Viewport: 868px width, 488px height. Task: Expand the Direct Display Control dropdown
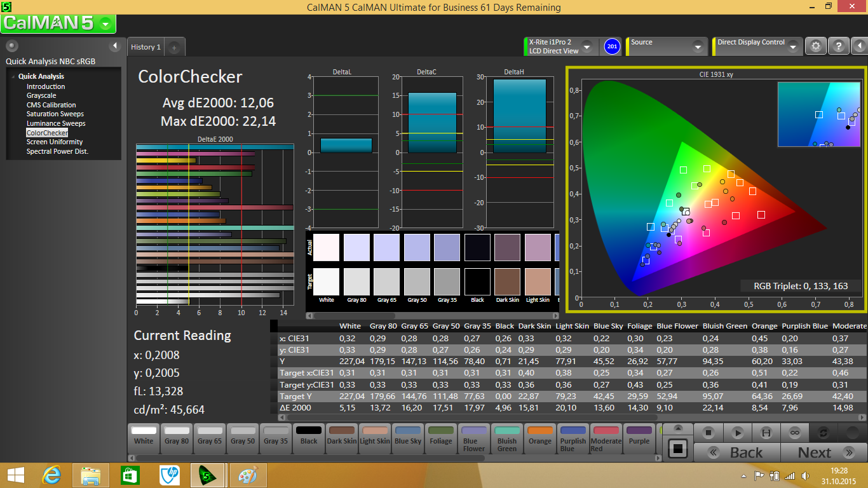(x=793, y=47)
